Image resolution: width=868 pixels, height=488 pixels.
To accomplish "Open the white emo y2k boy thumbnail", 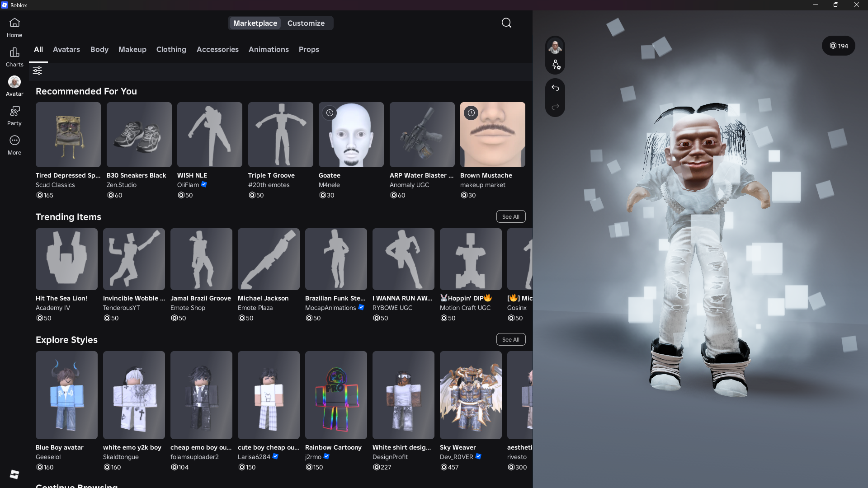I will [134, 395].
